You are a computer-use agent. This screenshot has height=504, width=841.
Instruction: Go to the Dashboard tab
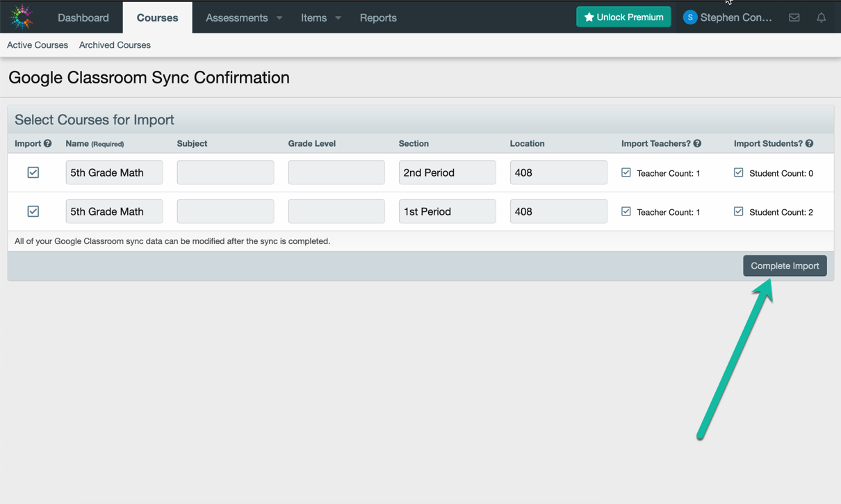click(83, 17)
